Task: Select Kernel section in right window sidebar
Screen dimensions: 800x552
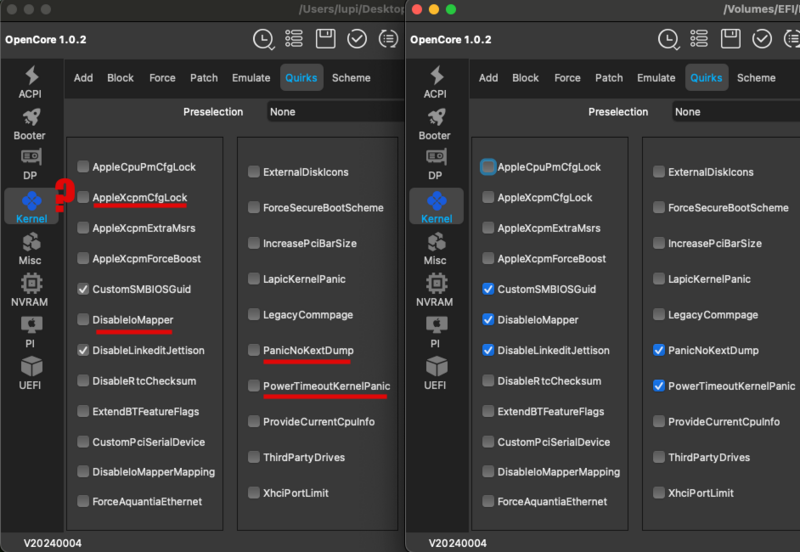Action: (437, 207)
